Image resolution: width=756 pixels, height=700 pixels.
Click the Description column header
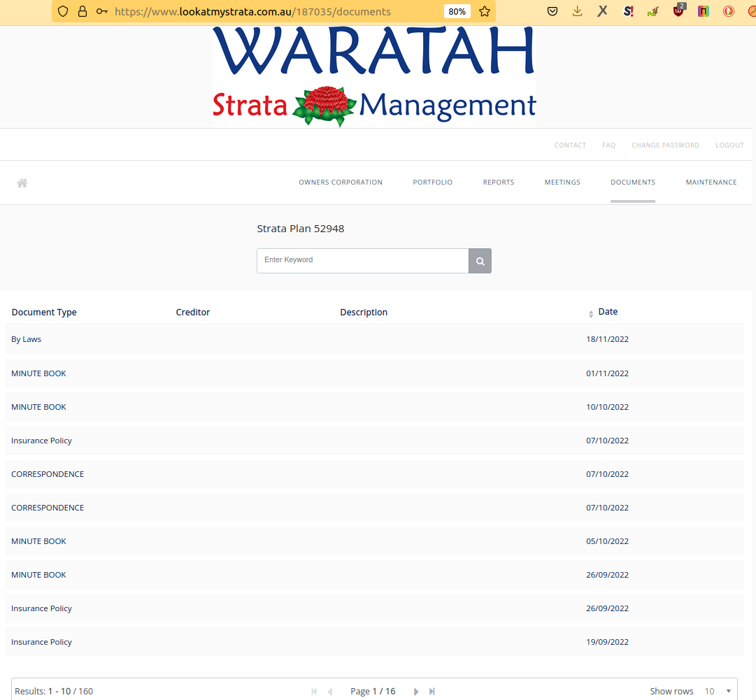click(364, 313)
